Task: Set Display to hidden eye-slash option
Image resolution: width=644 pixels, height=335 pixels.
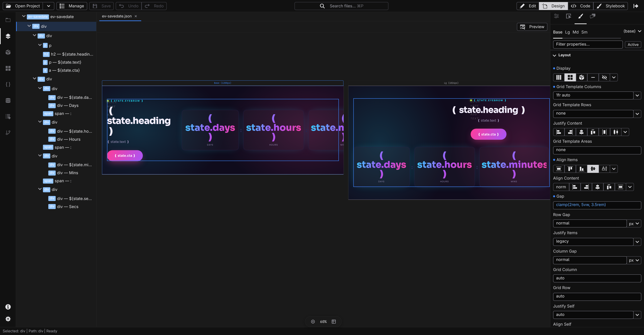Action: coord(604,77)
